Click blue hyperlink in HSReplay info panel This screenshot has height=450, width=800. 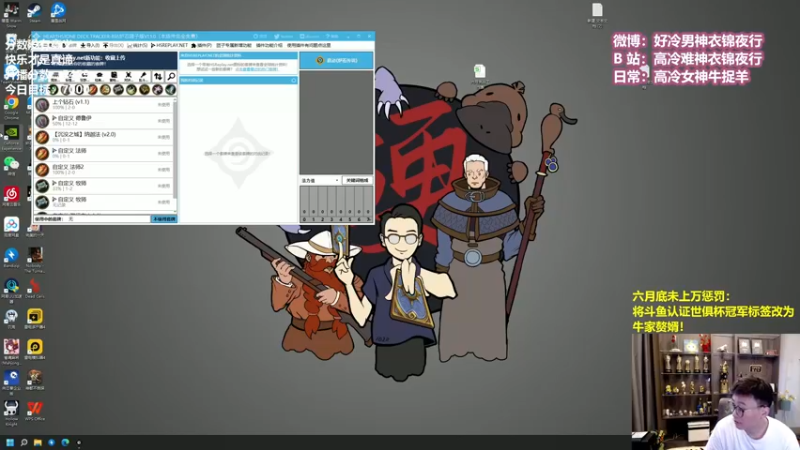(257, 69)
